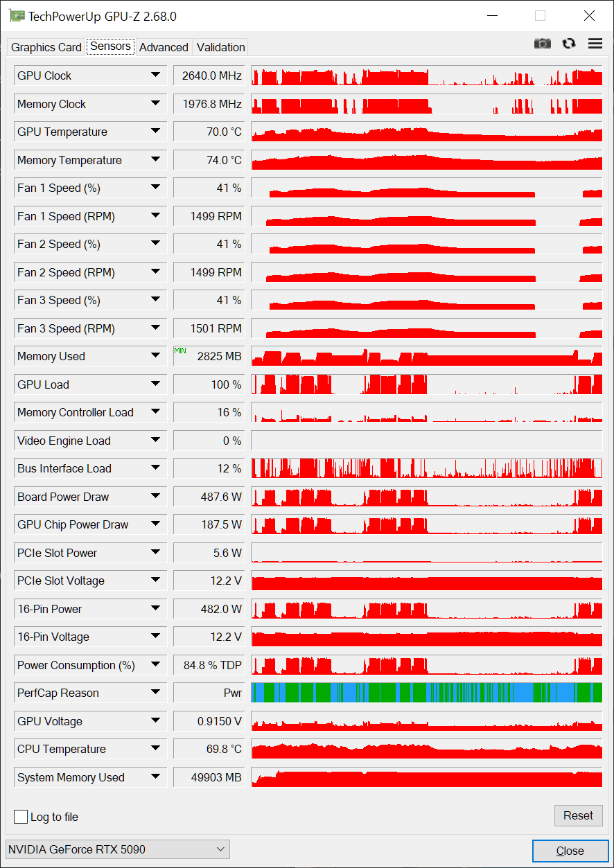This screenshot has width=614, height=868.
Task: Click the 1501 RPM Fan 3 value
Action: pos(209,328)
